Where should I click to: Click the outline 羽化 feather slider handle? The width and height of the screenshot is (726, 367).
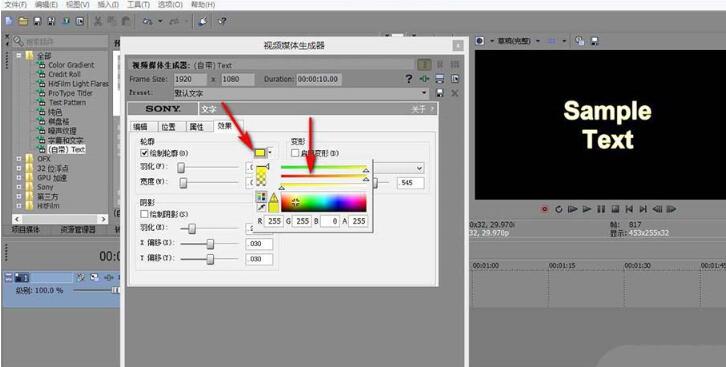[x=182, y=168]
